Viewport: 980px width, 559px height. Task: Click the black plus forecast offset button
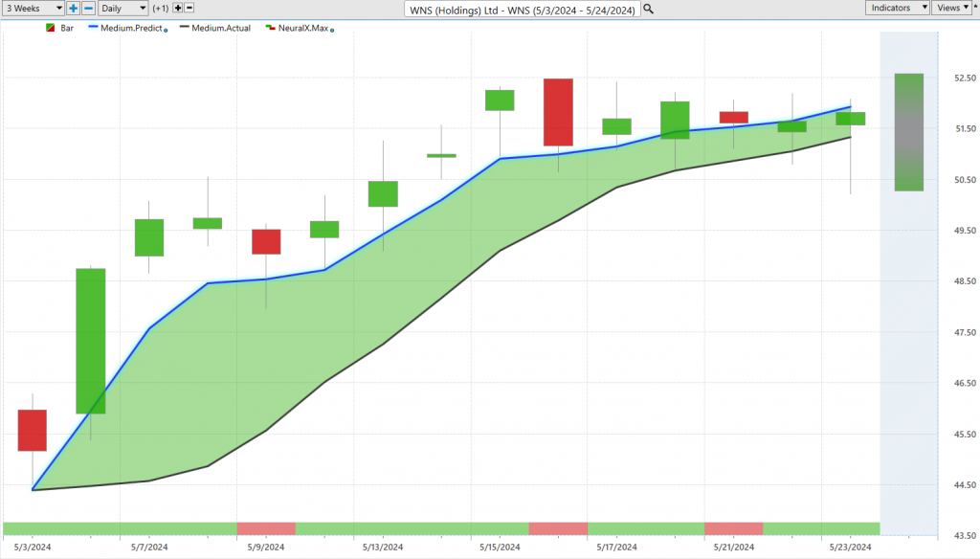[178, 8]
